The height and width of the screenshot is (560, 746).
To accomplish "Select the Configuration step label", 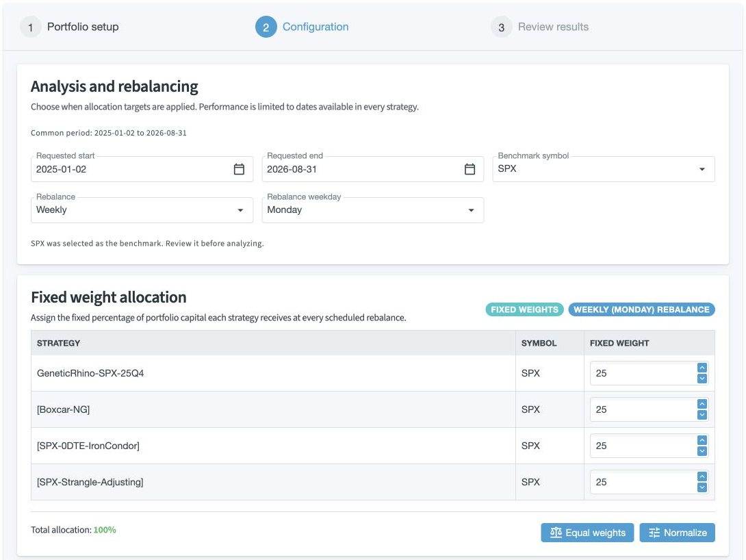I will click(316, 27).
